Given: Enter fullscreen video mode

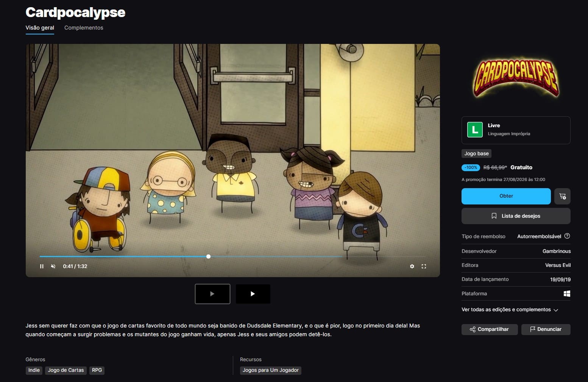Looking at the screenshot, I should (x=424, y=266).
